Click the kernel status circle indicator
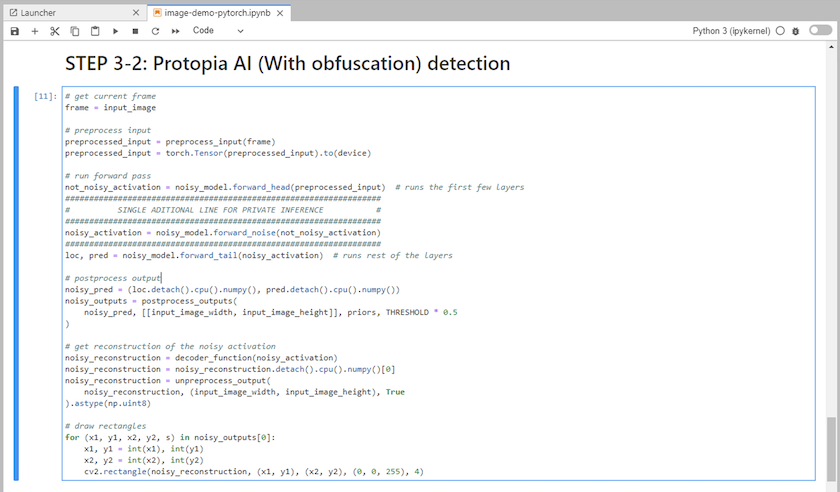This screenshot has width=840, height=492. point(780,31)
